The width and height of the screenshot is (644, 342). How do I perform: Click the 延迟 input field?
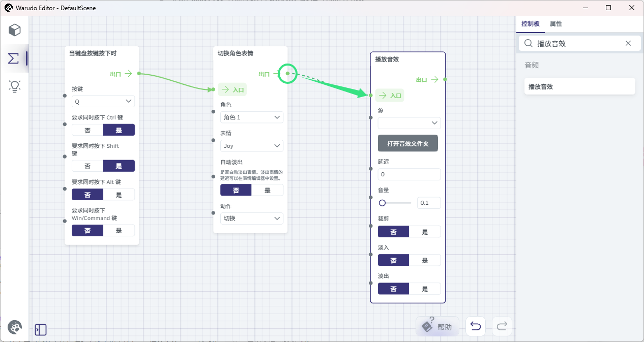pos(409,174)
